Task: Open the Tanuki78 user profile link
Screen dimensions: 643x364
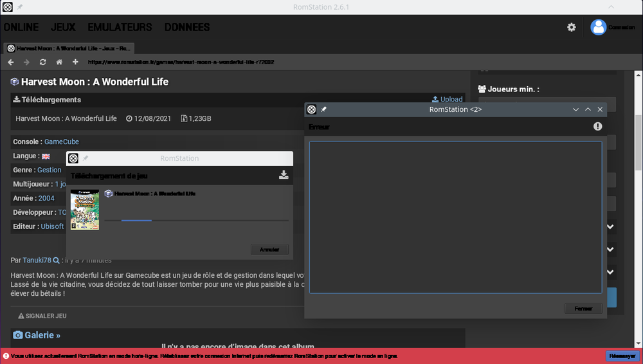Action: [37, 260]
